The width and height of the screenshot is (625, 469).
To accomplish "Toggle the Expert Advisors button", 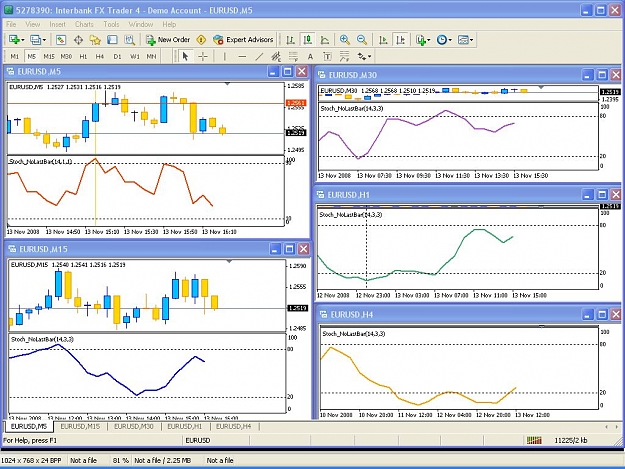I will [243, 39].
